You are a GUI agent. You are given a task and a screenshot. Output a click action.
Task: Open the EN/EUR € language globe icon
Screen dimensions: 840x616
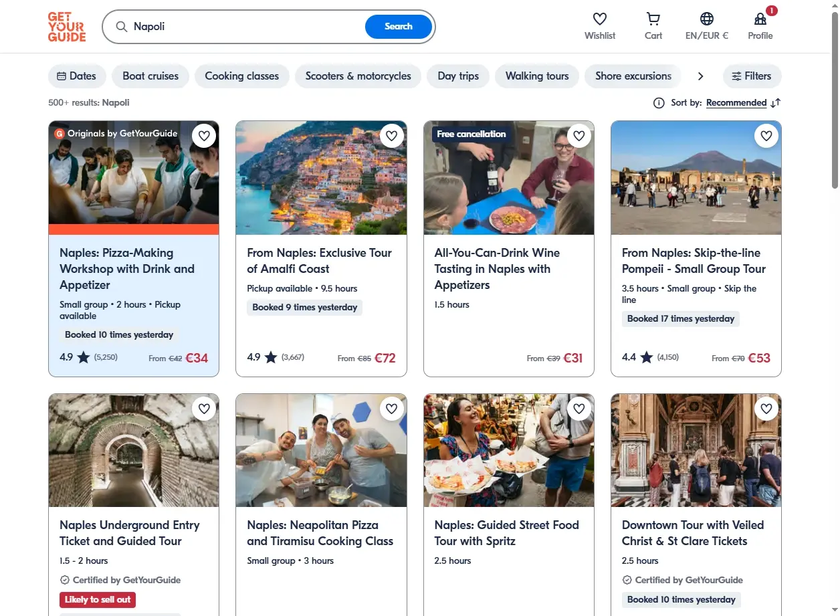(707, 19)
